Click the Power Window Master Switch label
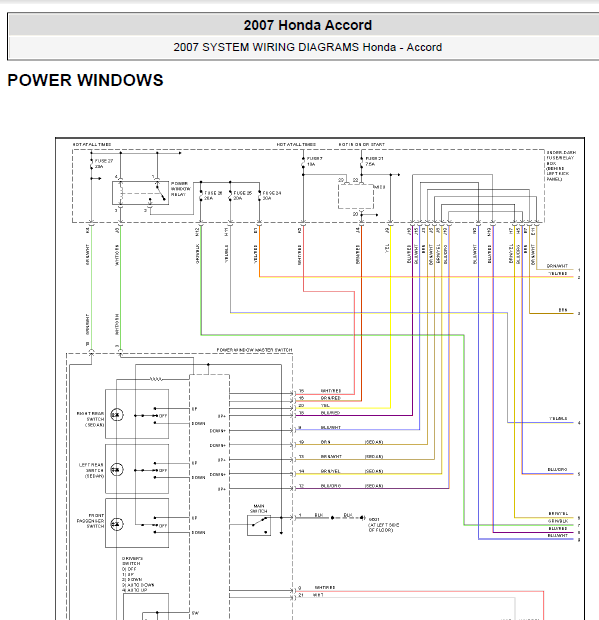599x620 pixels. tap(254, 350)
